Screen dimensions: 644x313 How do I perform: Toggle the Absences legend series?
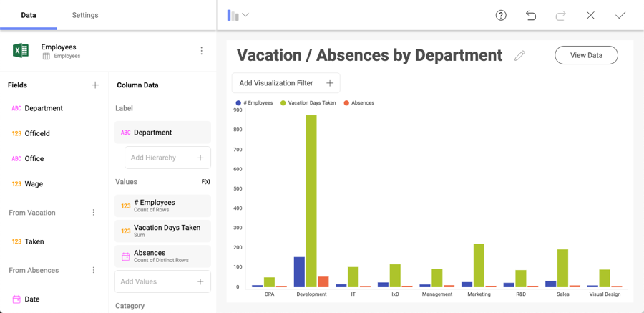[358, 103]
